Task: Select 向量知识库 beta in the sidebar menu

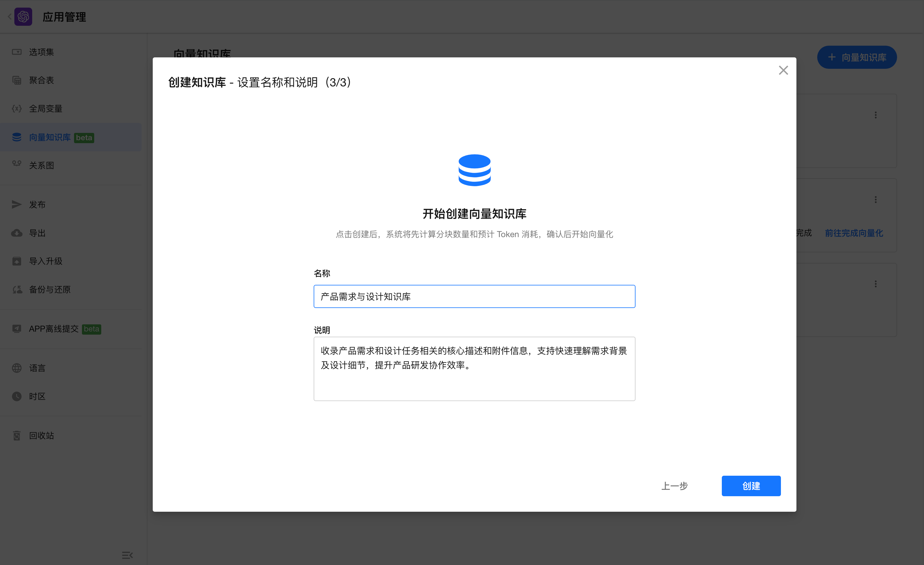Action: point(50,137)
